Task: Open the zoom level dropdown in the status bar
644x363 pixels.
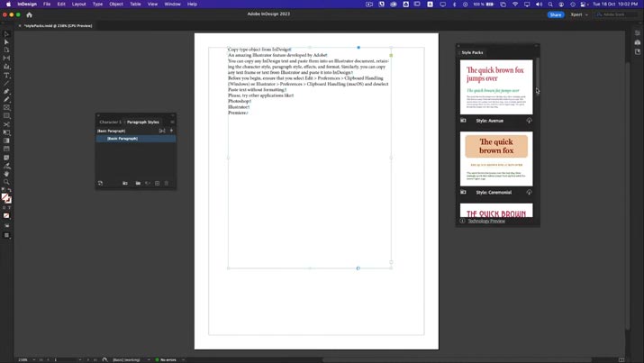Action: point(33,359)
